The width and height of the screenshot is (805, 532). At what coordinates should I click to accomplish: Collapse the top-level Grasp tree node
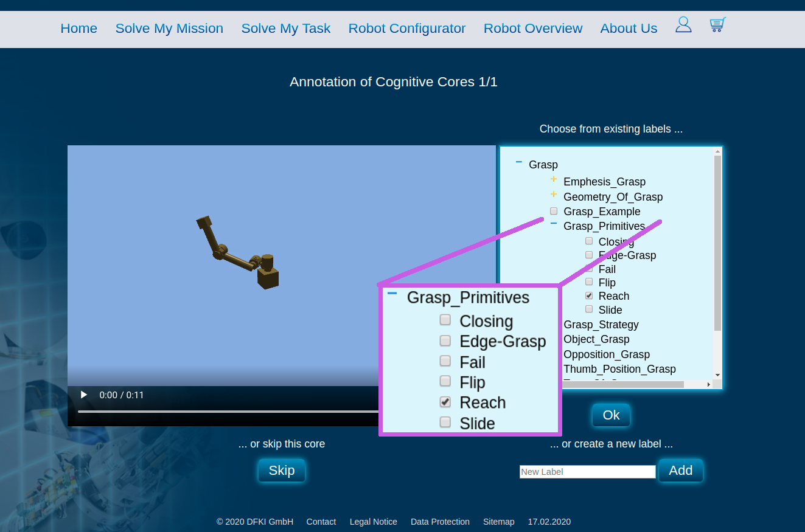tap(519, 162)
